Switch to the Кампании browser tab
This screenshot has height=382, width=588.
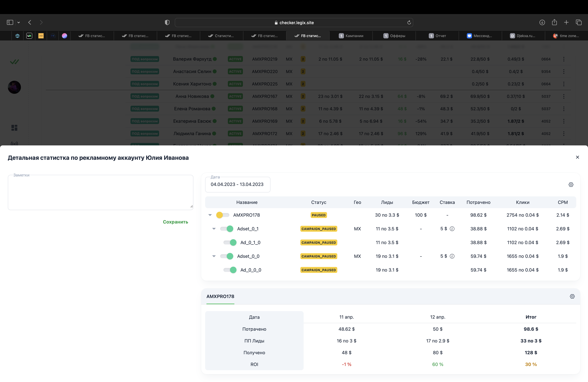tap(351, 36)
